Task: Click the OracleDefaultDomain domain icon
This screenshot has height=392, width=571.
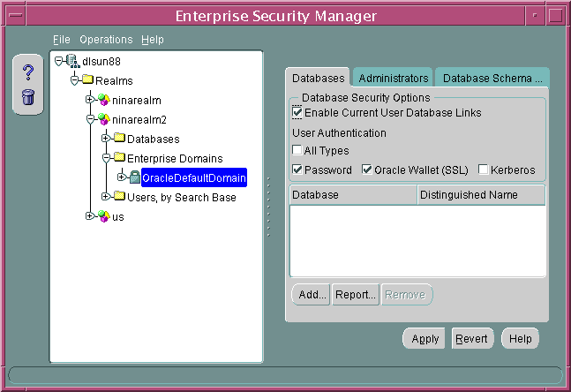Action: (x=134, y=178)
